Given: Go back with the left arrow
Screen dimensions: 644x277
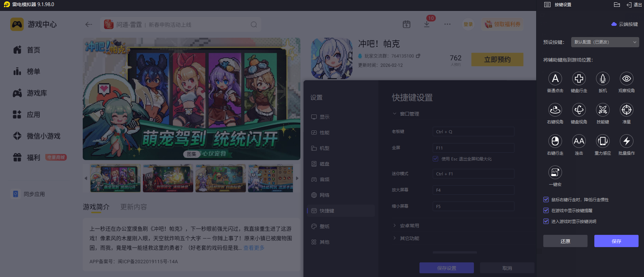Looking at the screenshot, I should 89,24.
